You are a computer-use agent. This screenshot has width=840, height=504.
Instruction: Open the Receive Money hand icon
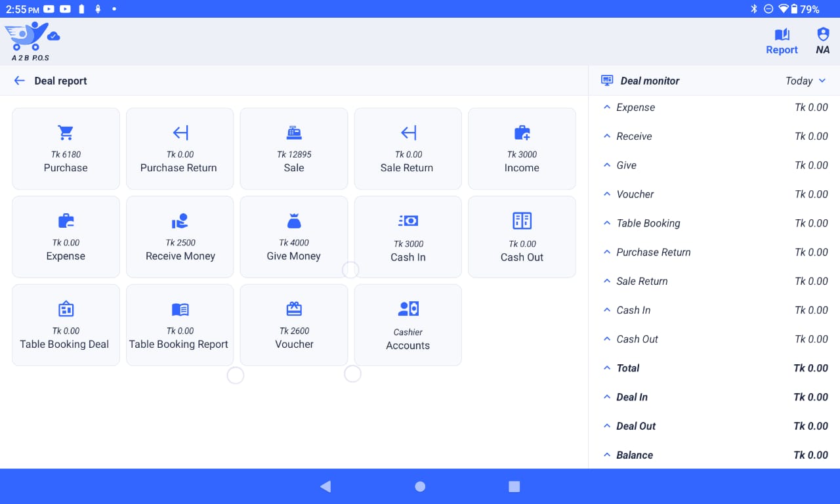[180, 220]
